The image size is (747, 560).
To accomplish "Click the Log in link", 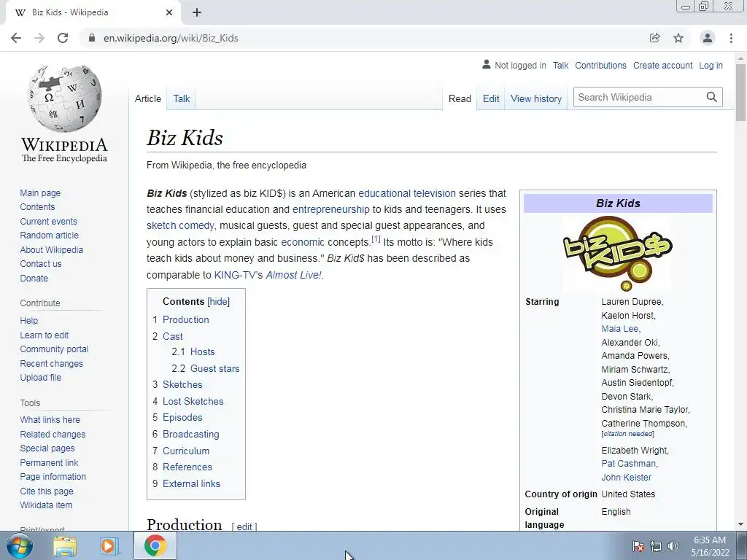I will [711, 65].
